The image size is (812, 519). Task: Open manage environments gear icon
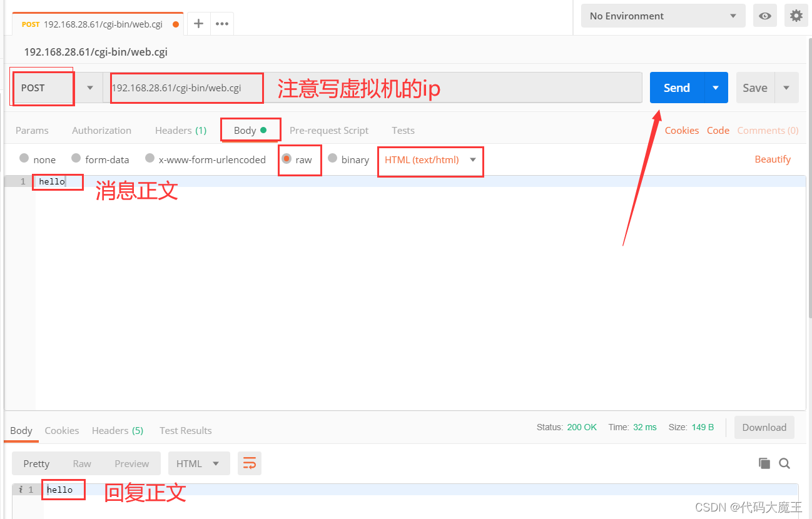[x=796, y=16]
